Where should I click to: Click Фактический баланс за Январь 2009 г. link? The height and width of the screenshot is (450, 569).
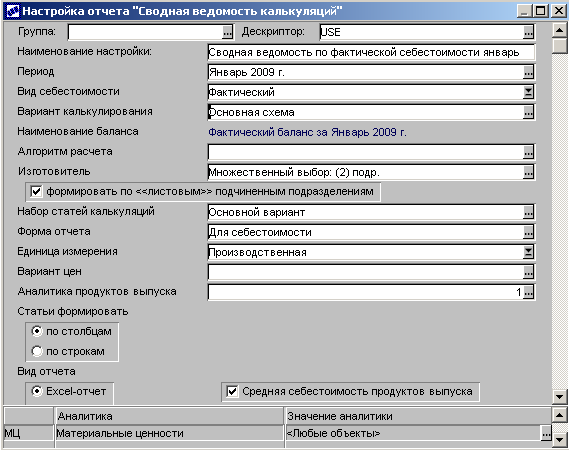(307, 132)
